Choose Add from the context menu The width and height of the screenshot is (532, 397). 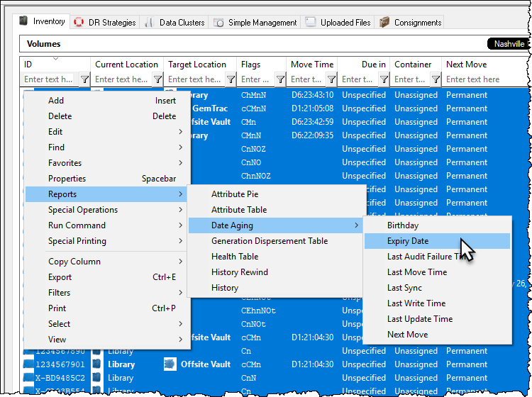click(106, 101)
